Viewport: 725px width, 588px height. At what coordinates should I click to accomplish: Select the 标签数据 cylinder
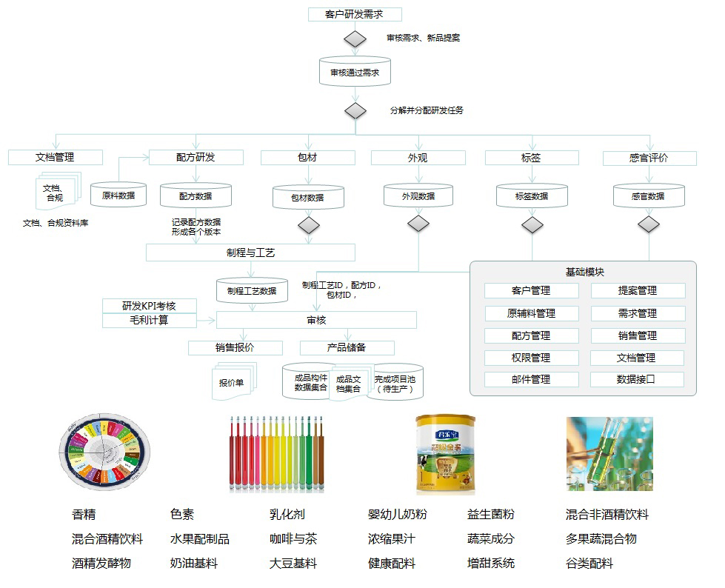pos(532,196)
